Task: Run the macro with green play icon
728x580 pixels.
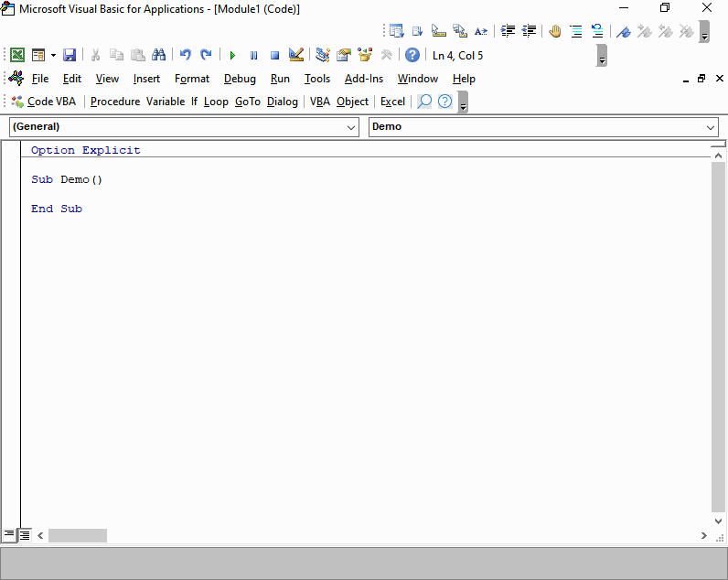Action: [x=232, y=55]
